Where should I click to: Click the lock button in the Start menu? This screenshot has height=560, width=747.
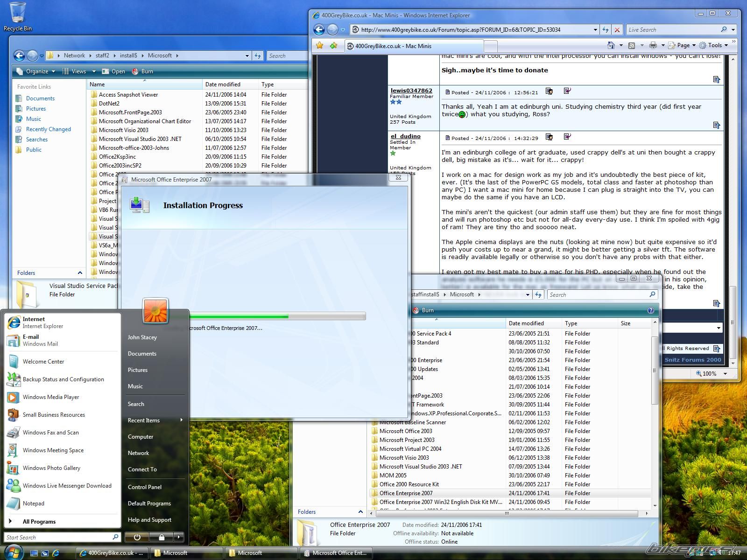point(161,537)
